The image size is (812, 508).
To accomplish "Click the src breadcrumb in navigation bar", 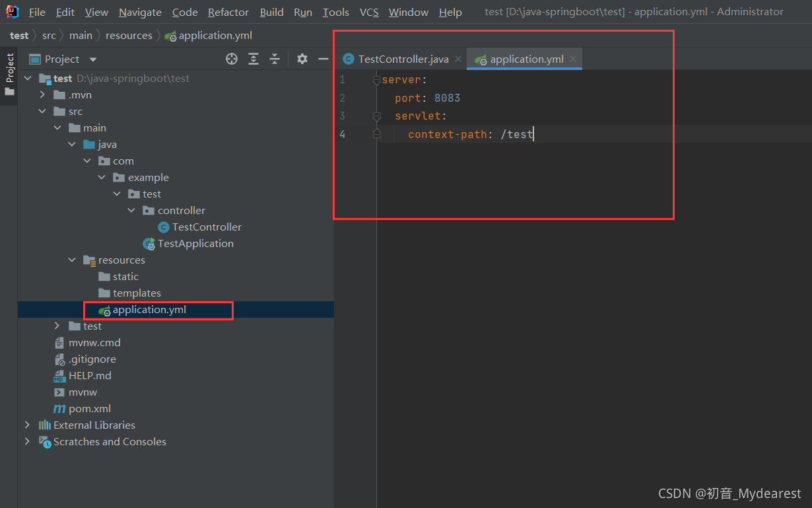I will 50,36.
